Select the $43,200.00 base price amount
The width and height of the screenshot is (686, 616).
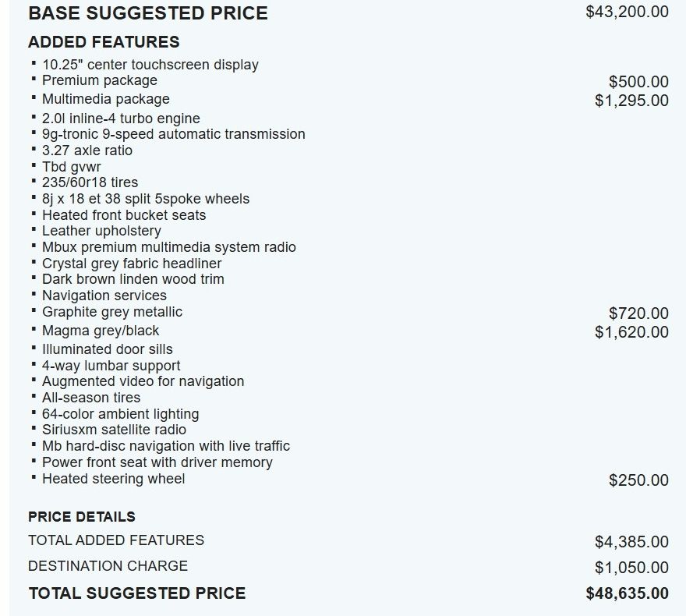627,12
